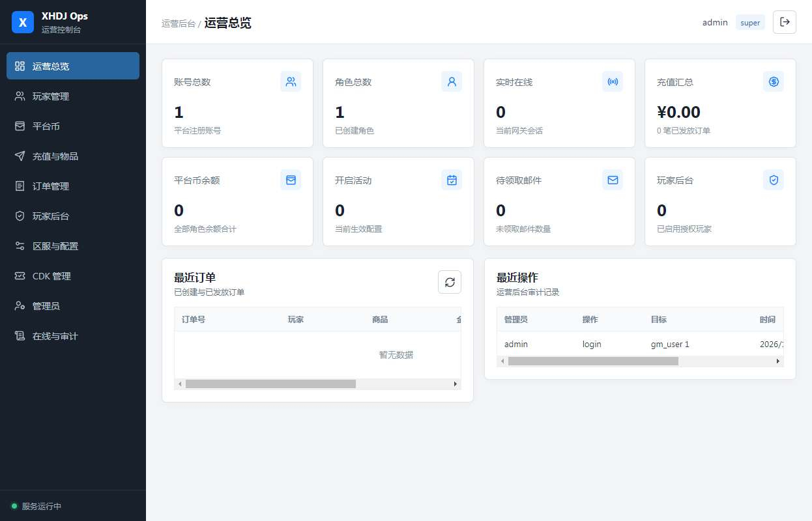Click the 最近订单 horizontal scrollbar thumb
The height and width of the screenshot is (521, 812).
pos(270,384)
